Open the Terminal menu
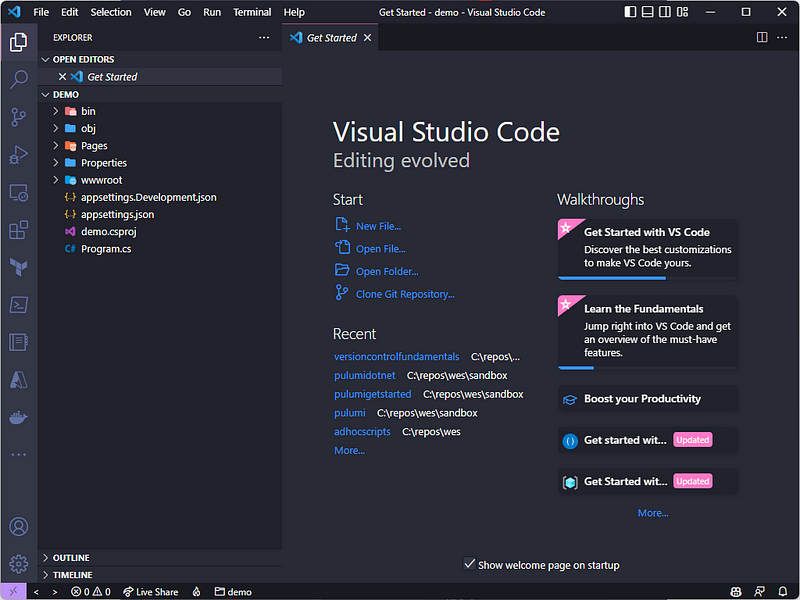This screenshot has height=600, width=800. point(252,12)
